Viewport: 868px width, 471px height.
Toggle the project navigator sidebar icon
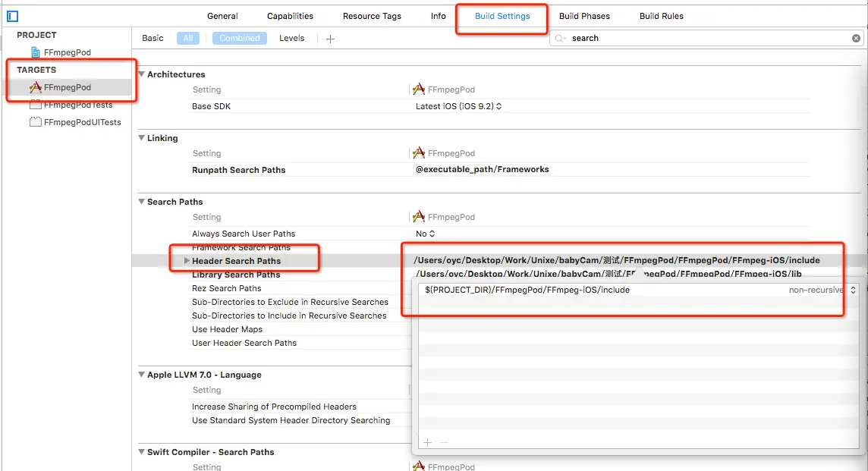[12, 17]
